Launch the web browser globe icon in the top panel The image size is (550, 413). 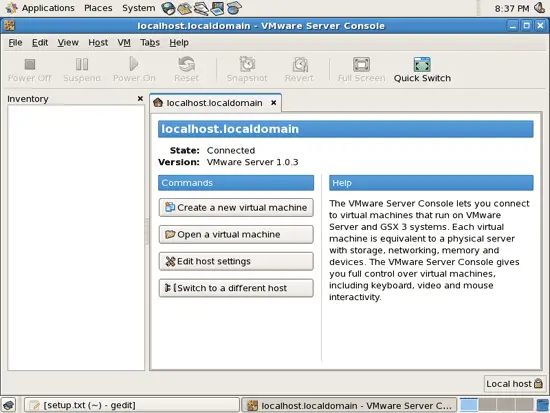pos(168,8)
